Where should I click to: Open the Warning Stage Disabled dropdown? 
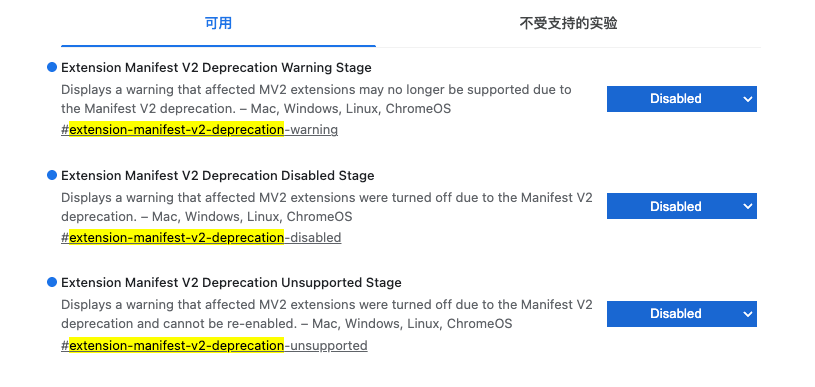[681, 99]
